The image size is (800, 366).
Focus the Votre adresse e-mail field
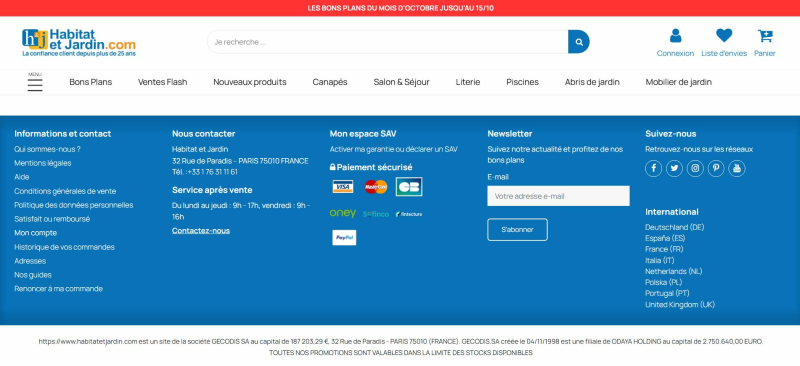(x=558, y=196)
